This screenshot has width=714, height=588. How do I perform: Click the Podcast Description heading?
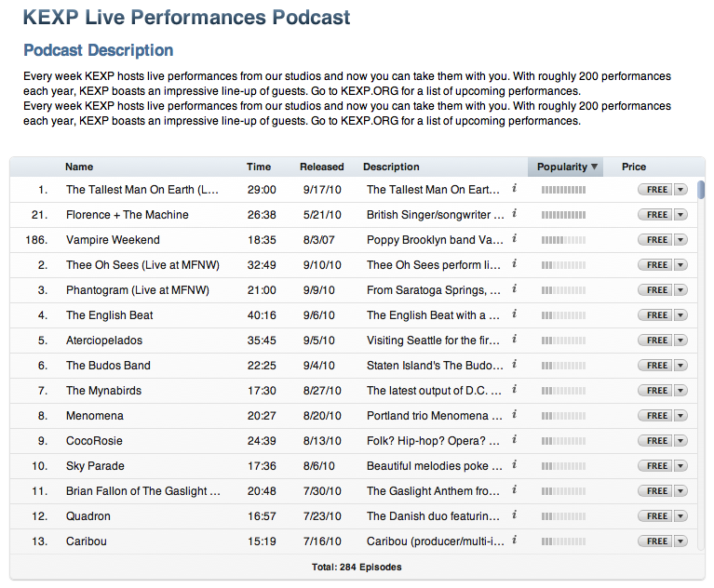[x=99, y=50]
